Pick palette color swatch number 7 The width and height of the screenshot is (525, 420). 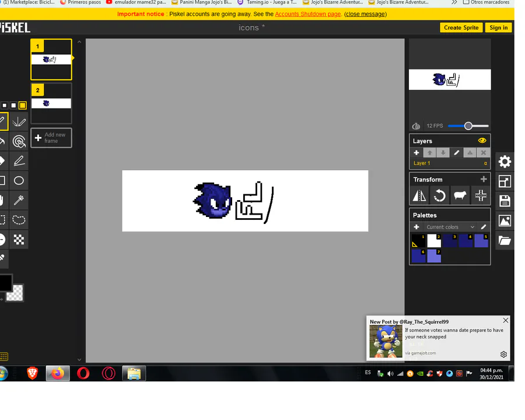pyautogui.click(x=434, y=256)
